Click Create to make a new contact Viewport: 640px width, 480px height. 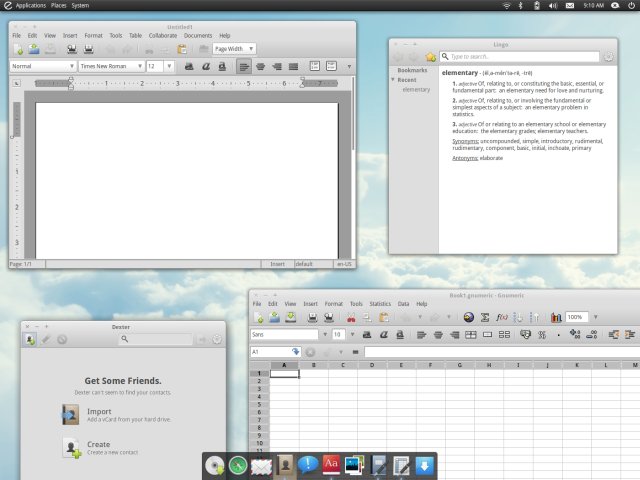point(98,445)
